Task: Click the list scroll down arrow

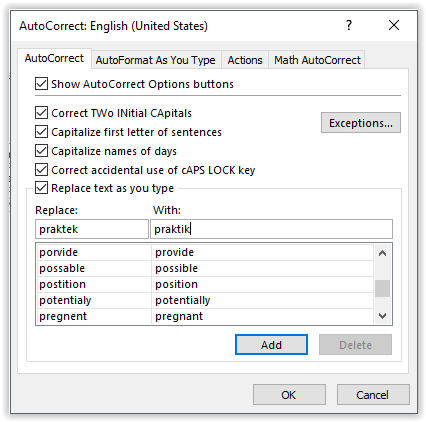Action: [x=382, y=315]
